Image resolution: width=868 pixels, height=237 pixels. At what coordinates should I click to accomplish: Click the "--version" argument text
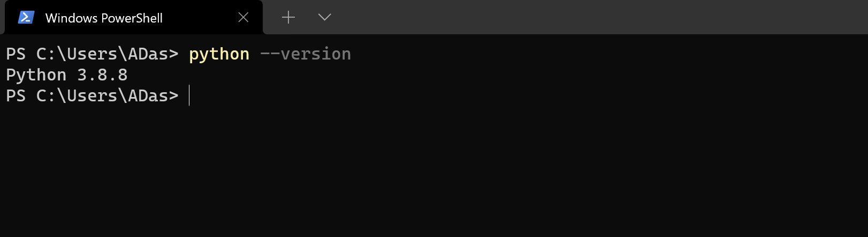(x=305, y=54)
